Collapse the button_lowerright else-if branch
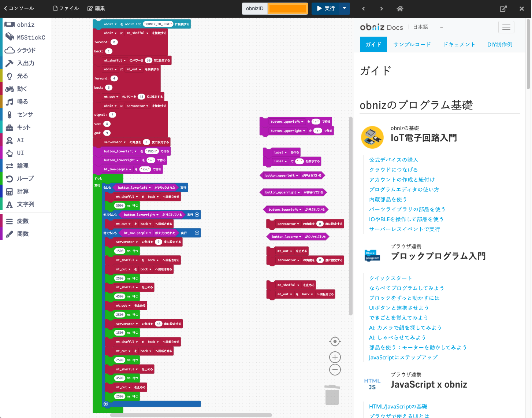The width and height of the screenshot is (532, 418). 197,215
